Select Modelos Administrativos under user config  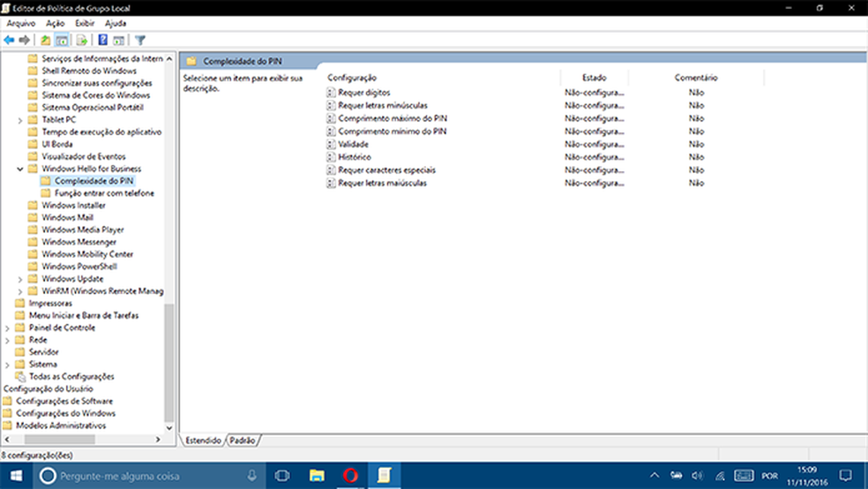point(61,425)
